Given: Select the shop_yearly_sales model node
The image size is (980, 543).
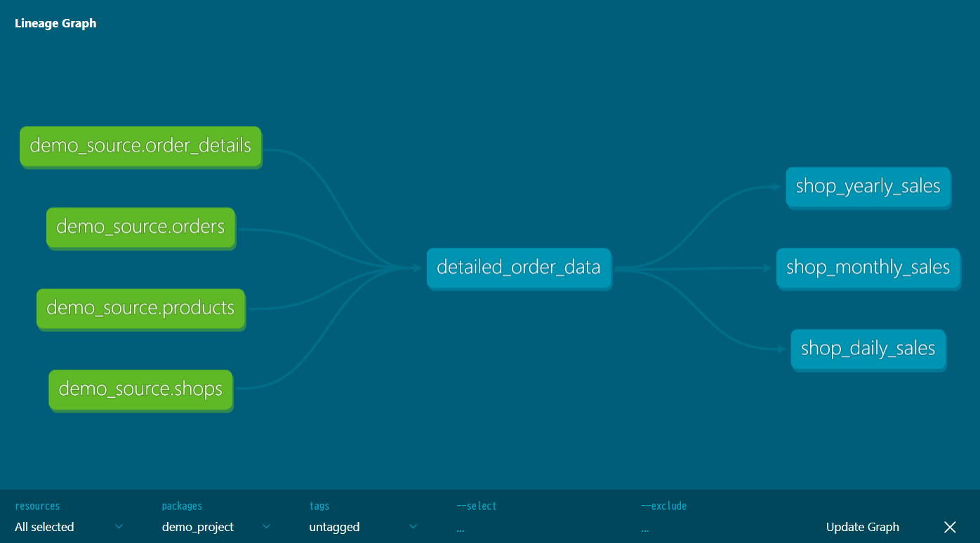Looking at the screenshot, I should coord(868,187).
